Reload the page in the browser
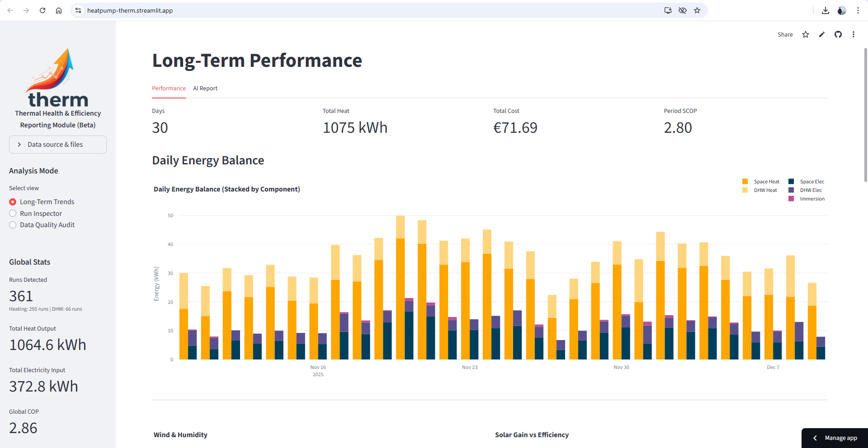Screen dimensions: 868x448 pos(42,10)
